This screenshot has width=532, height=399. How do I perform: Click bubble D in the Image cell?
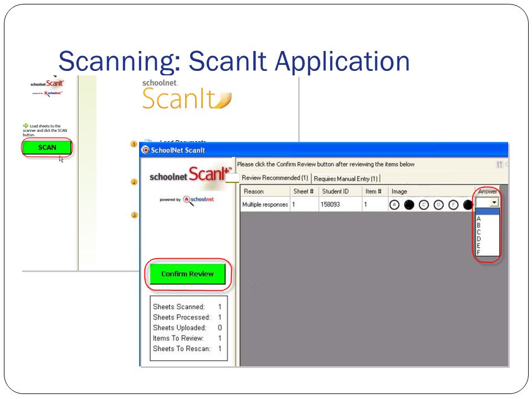[439, 204]
